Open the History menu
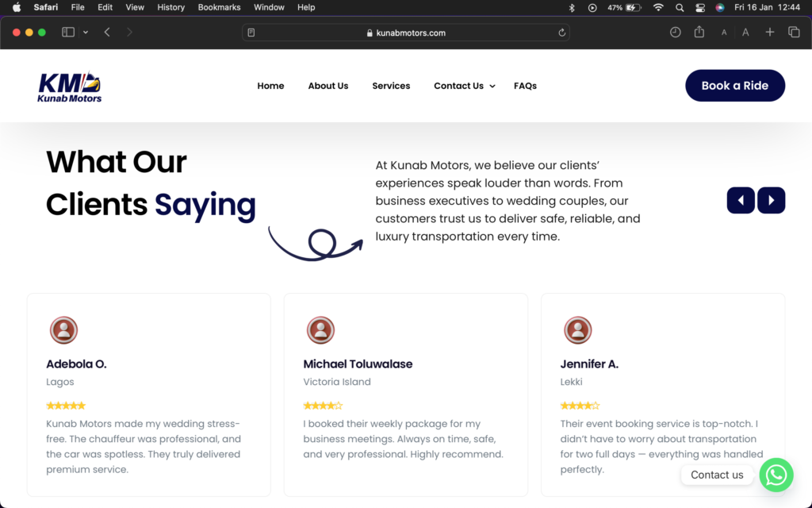This screenshot has height=508, width=812. point(170,8)
